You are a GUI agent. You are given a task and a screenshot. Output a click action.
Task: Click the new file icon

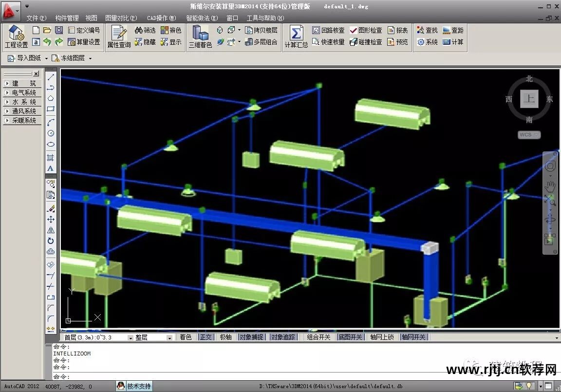(x=36, y=30)
